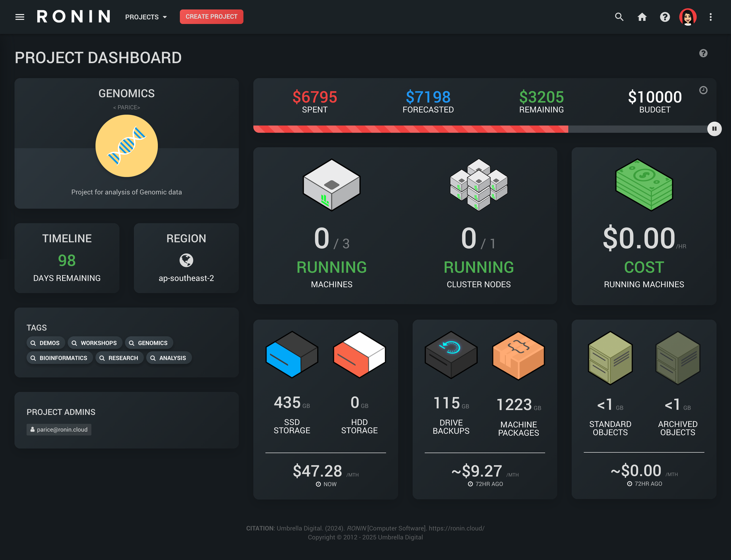Filter by the BIOINFORMATICS tag

pos(59,358)
